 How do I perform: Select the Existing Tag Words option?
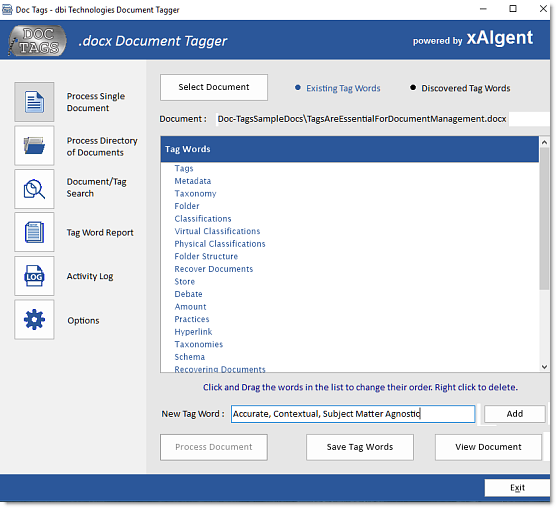(338, 88)
